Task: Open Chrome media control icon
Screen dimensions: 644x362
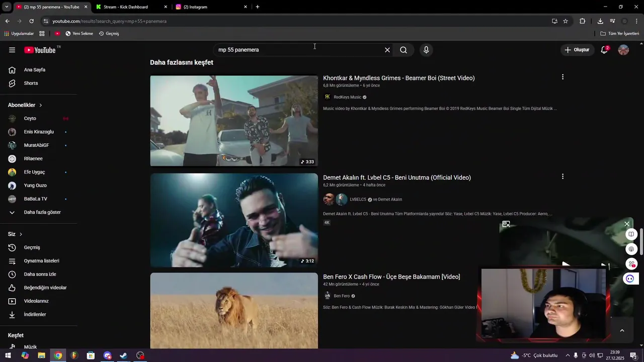Action: pos(612,21)
